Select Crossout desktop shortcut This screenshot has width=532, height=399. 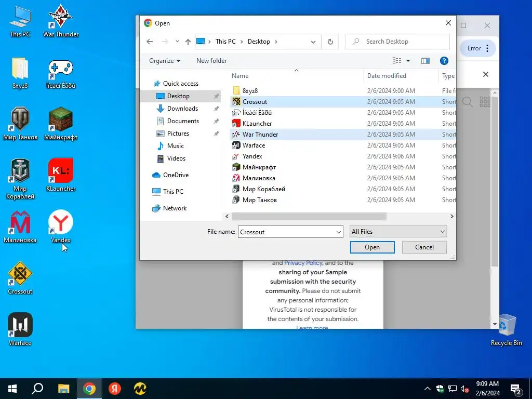pyautogui.click(x=20, y=278)
